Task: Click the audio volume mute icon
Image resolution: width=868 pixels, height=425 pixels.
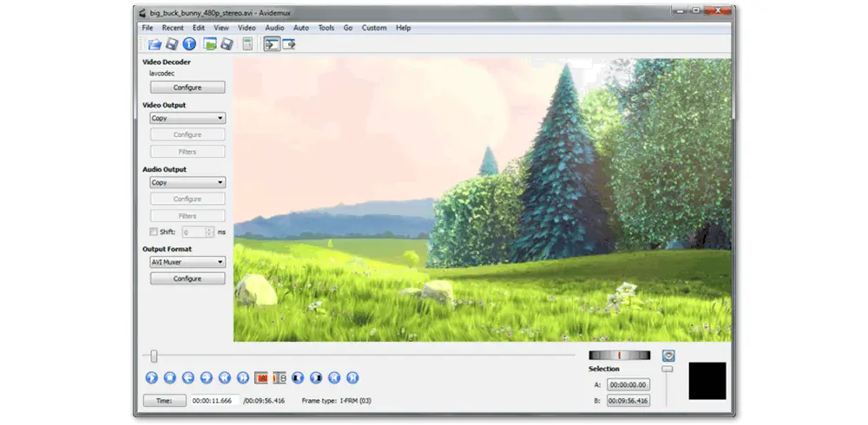Action: pos(668,356)
